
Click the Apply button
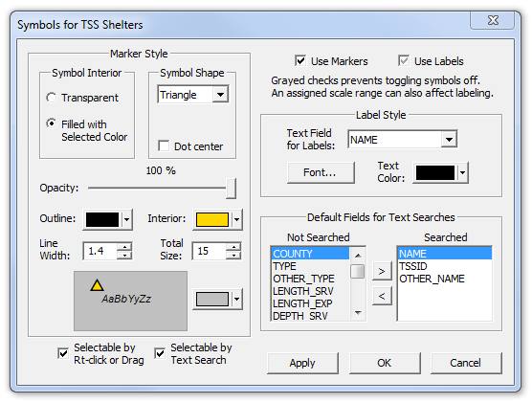click(x=302, y=363)
